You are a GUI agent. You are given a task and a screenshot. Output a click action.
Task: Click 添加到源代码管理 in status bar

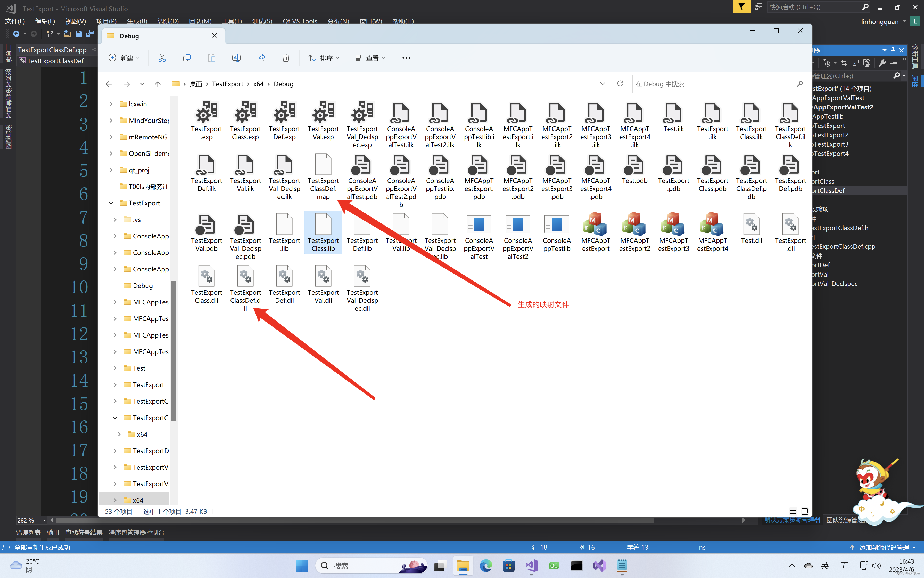(884, 547)
